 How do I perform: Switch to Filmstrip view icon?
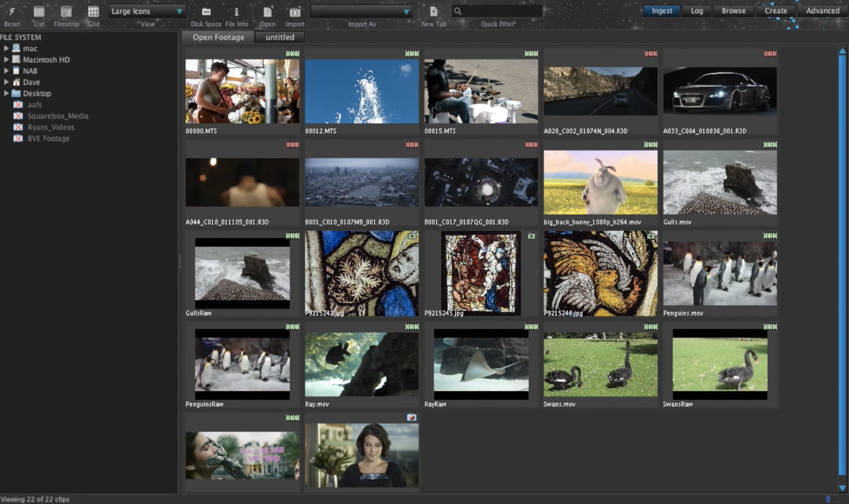click(66, 12)
